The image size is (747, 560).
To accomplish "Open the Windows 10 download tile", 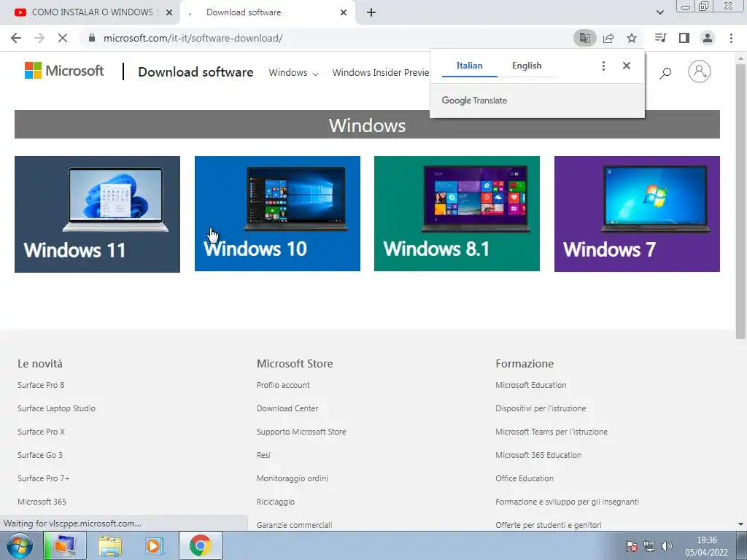I will (x=277, y=214).
